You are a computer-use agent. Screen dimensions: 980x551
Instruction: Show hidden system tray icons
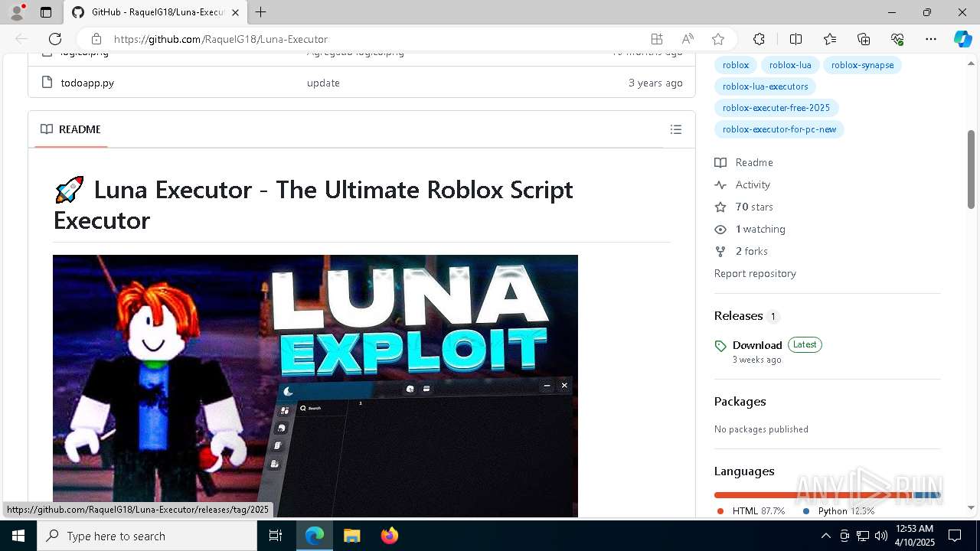(825, 536)
